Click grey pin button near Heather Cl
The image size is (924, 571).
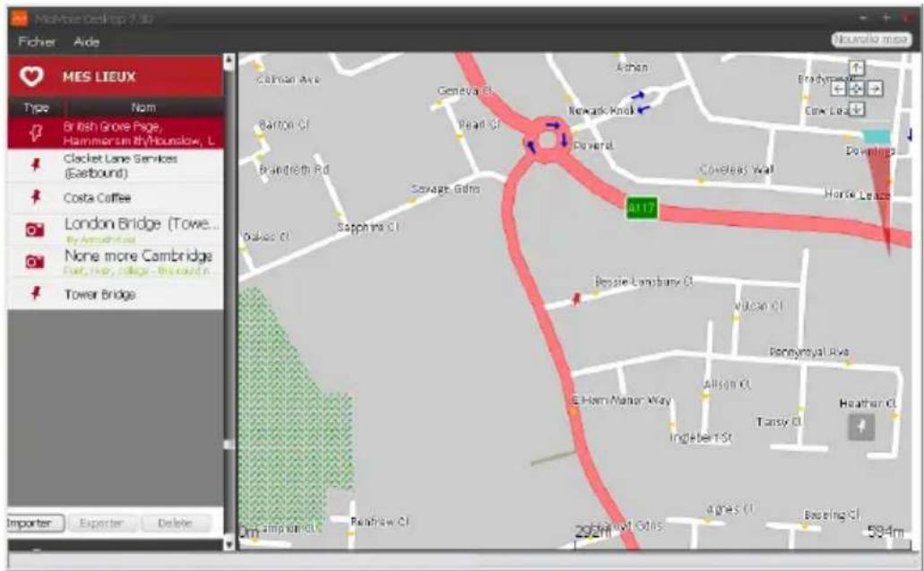click(861, 427)
